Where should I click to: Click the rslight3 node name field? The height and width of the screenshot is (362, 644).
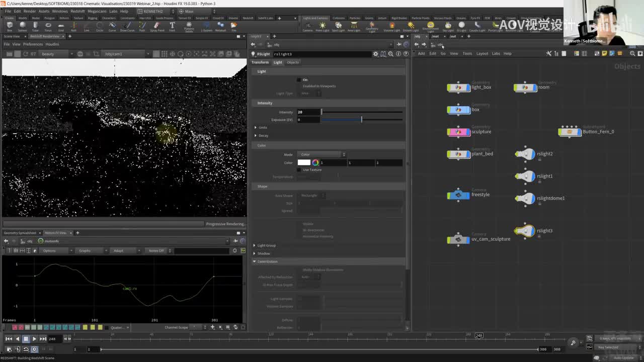tap(322, 54)
